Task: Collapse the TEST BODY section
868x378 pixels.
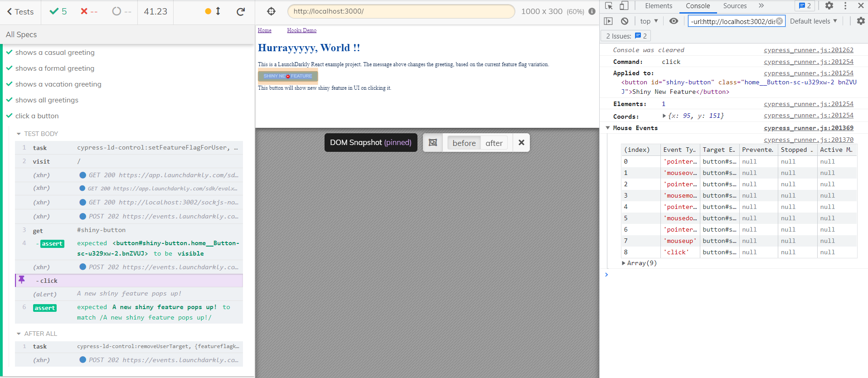Action: click(x=37, y=134)
